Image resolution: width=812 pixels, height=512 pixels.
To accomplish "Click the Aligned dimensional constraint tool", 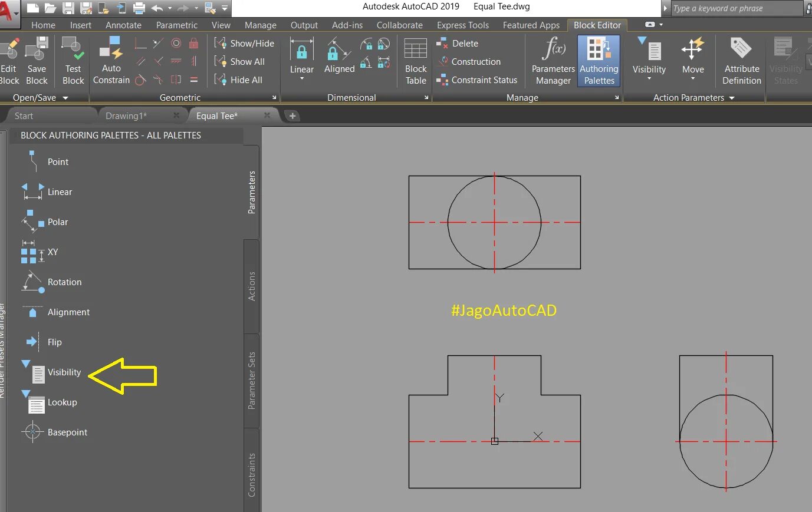I will coord(339,55).
